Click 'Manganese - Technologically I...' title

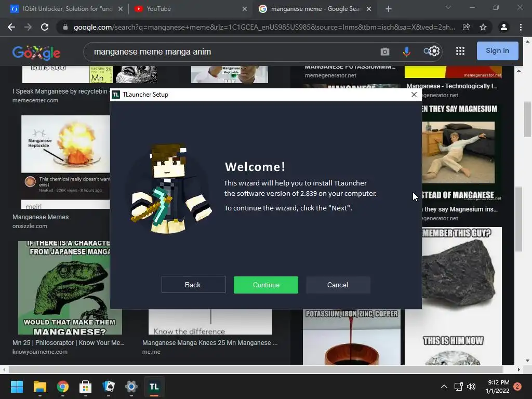point(452,86)
